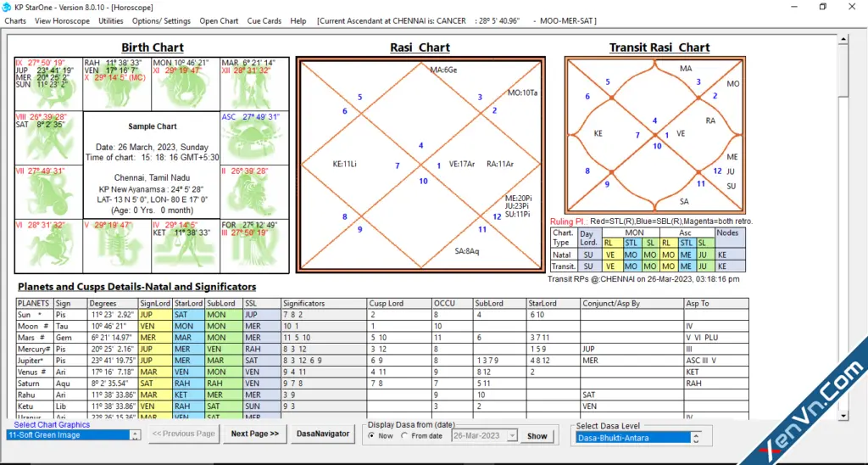Open the DasaNavigator
This screenshot has width=868, height=465.
[x=323, y=434]
